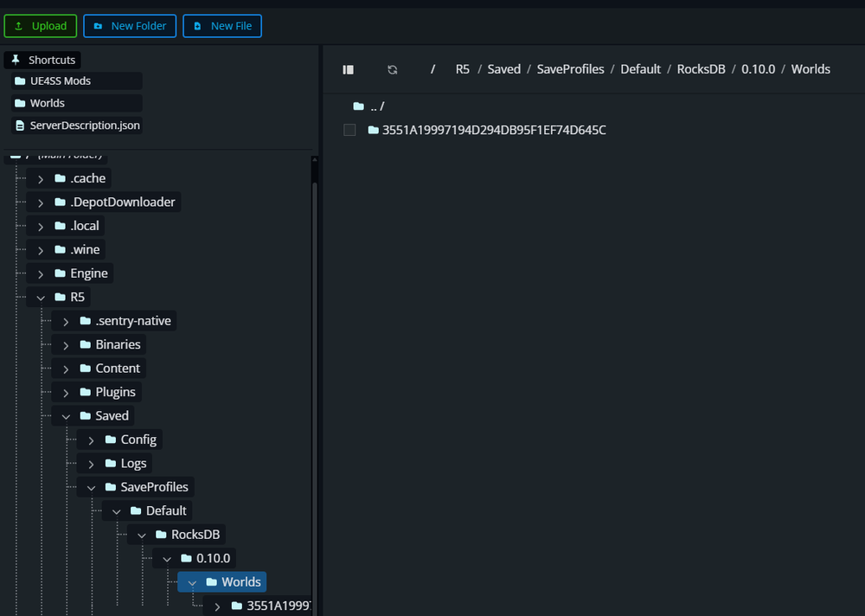Expand the .cache folder
865x616 pixels.
coord(41,177)
